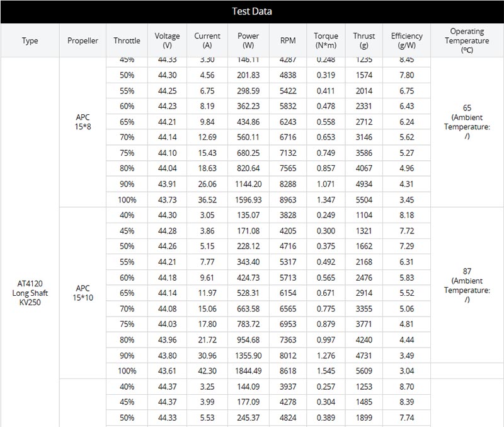This screenshot has height=427, width=504.
Task: Click the 1844.49 power value
Action: point(248,371)
